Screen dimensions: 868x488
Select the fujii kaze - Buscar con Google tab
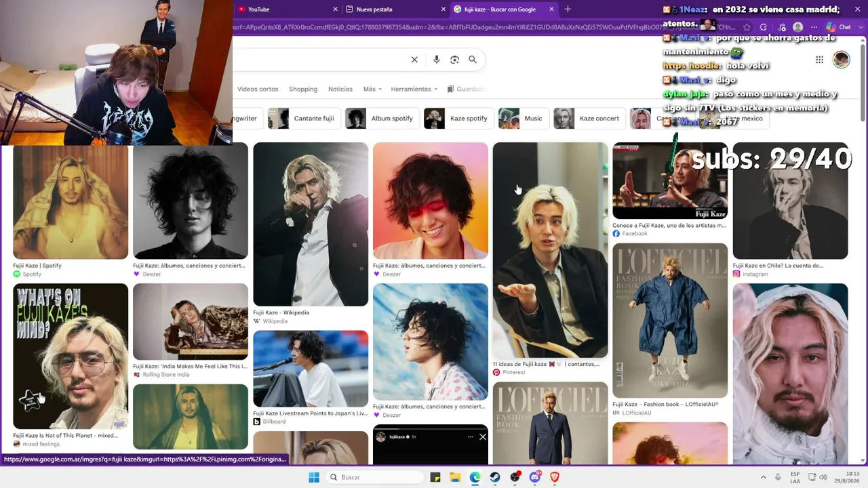(x=505, y=9)
